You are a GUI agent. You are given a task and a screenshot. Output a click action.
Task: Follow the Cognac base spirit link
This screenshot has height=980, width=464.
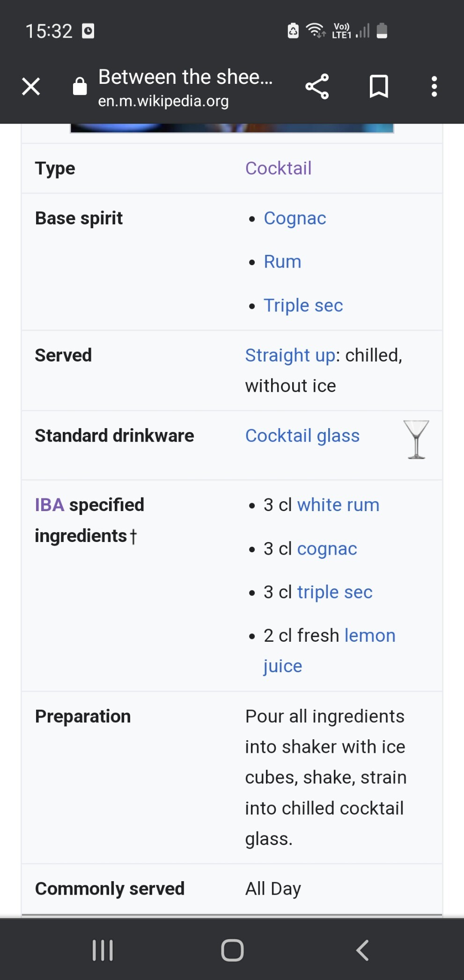click(295, 218)
